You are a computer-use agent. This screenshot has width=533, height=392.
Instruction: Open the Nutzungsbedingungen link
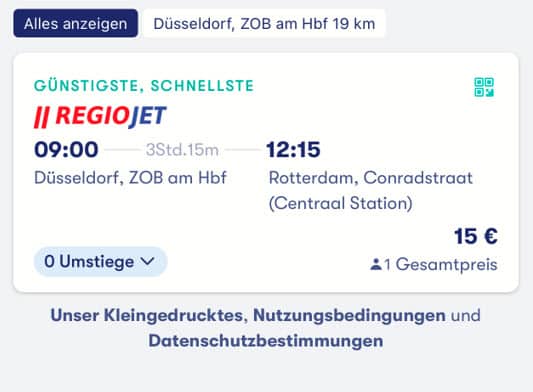349,315
